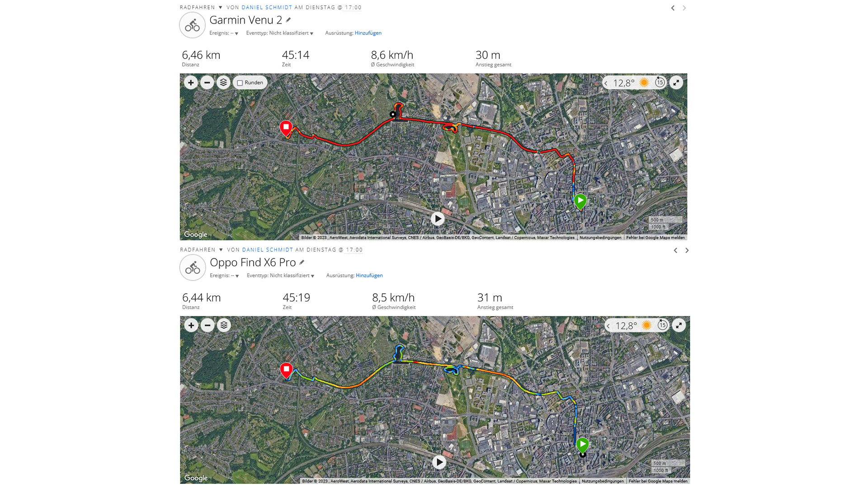Screen dimensions: 868x488
Task: Open Eventtyp dropdown for the Garmin activity
Action: tap(280, 33)
